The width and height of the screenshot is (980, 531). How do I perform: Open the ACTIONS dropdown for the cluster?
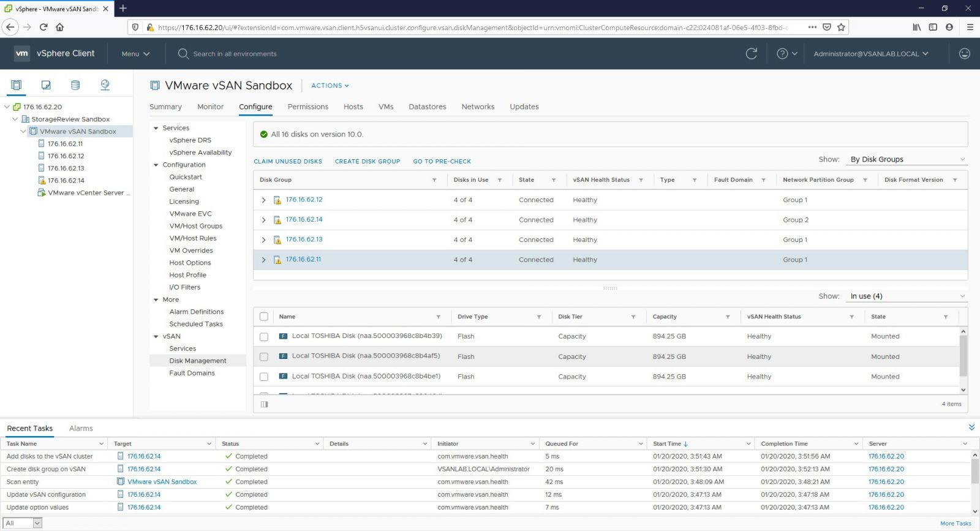coord(330,86)
